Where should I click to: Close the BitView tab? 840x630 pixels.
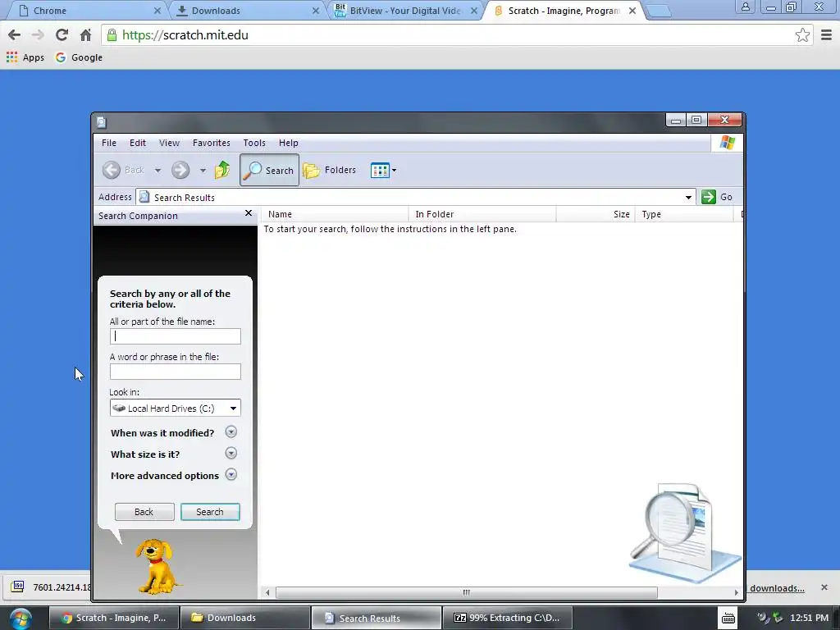tap(474, 11)
